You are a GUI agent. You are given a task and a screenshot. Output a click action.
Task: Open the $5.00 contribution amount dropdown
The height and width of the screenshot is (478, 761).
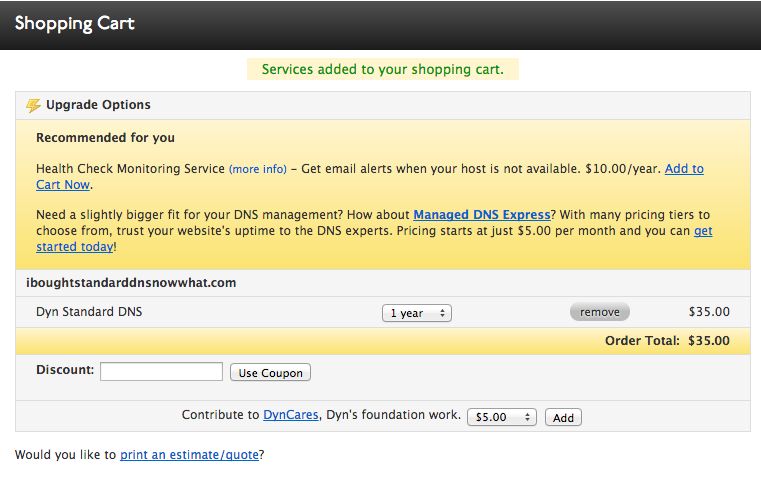(x=502, y=417)
